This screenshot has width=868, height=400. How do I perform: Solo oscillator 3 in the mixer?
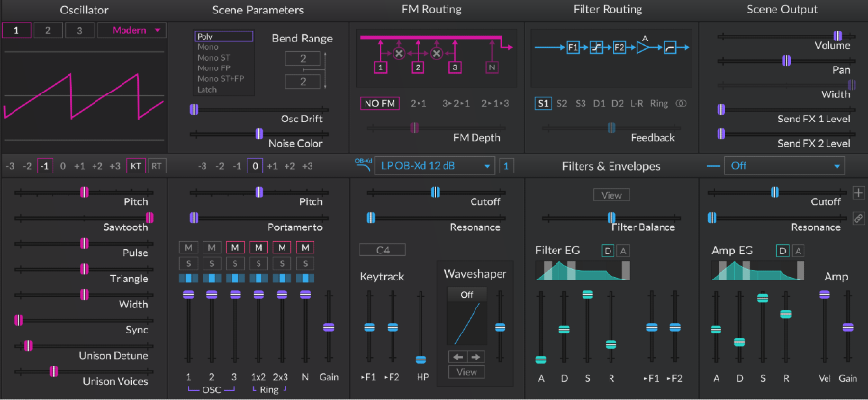235,263
